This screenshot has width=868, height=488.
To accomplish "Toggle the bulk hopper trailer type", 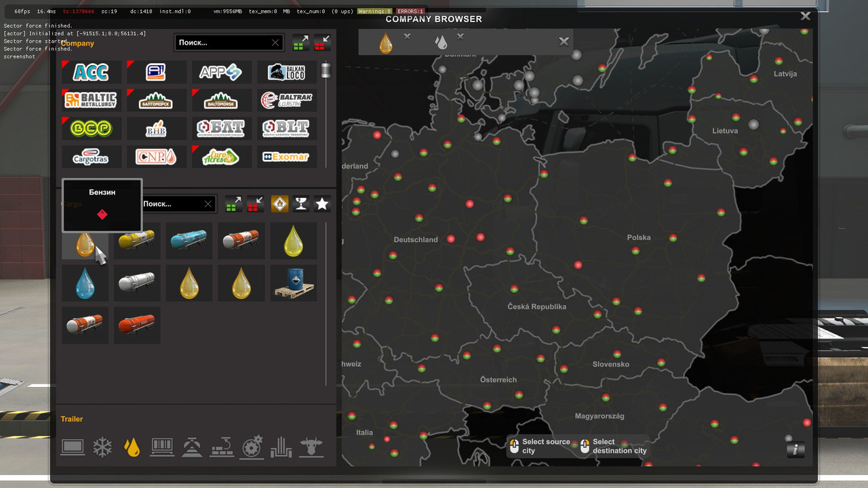I will (192, 447).
